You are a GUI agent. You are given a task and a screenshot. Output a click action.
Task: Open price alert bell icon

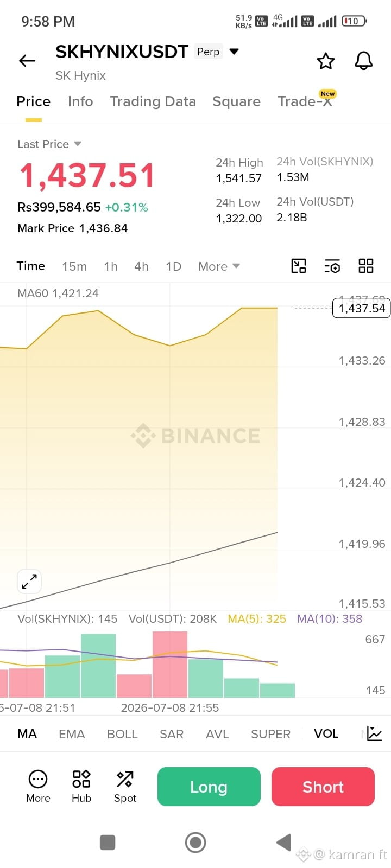364,61
